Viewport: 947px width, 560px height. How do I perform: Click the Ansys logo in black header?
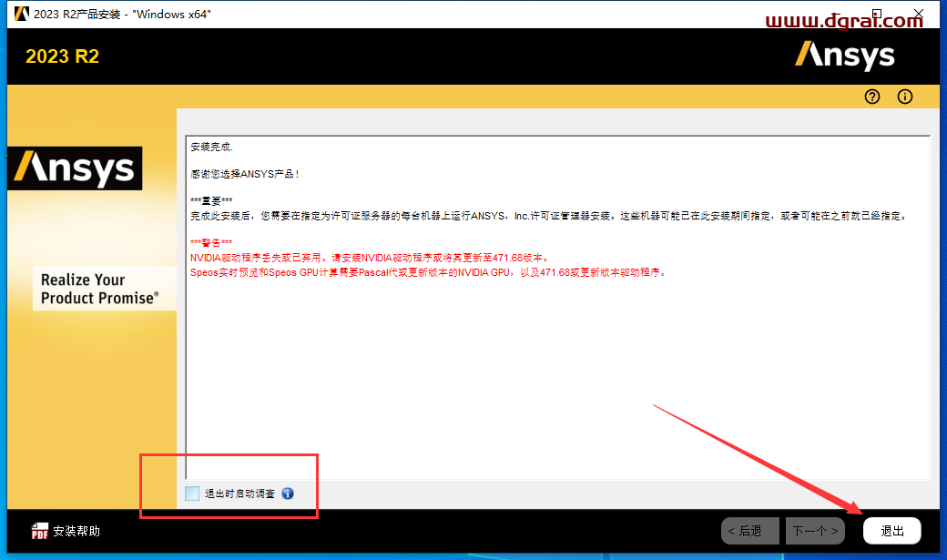point(844,56)
